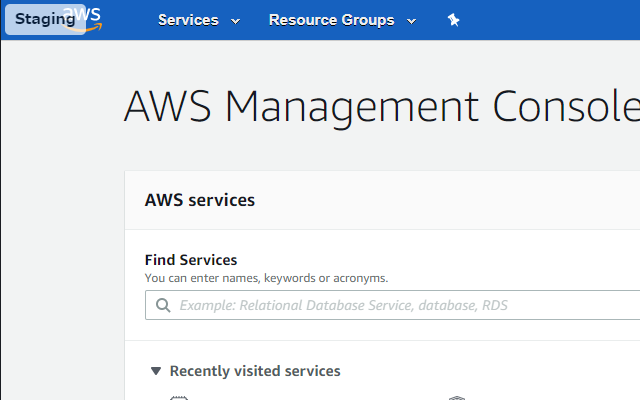Open the Services menu
The height and width of the screenshot is (400, 640).
point(188,20)
